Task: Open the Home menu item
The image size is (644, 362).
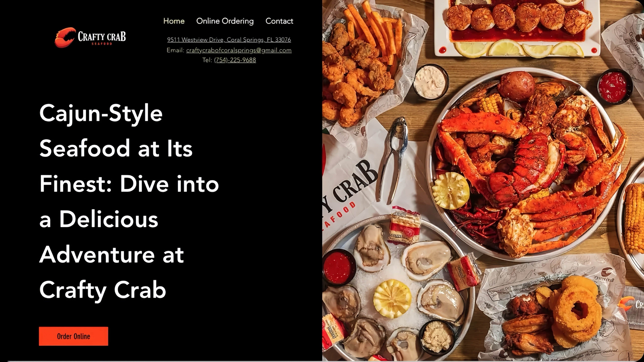Action: tap(174, 21)
